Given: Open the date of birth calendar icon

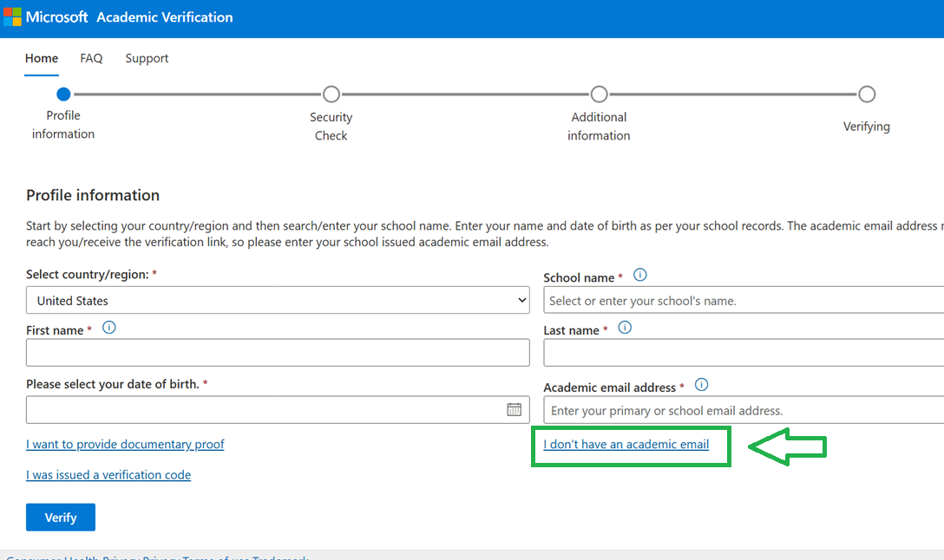Looking at the screenshot, I should [x=515, y=409].
